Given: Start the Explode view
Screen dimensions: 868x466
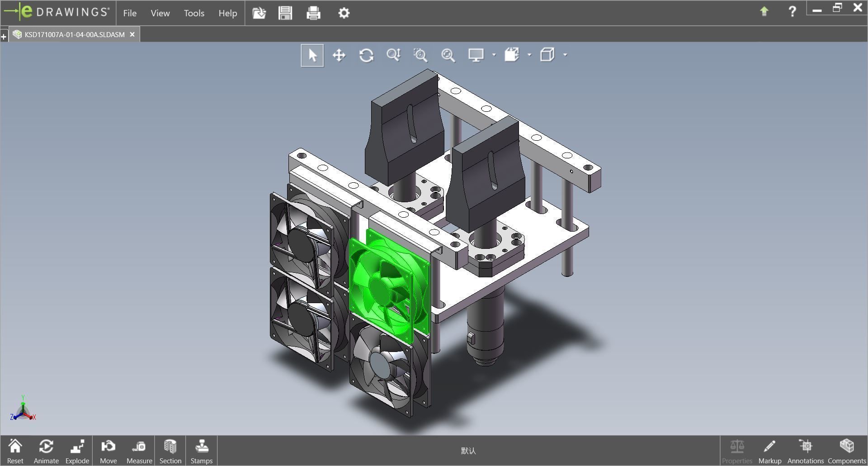Looking at the screenshot, I should 77,451.
